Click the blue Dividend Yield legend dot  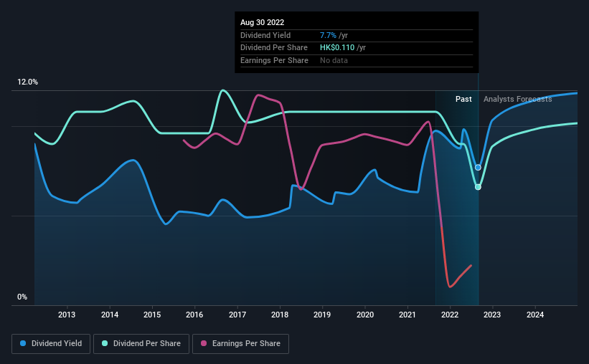coord(23,343)
